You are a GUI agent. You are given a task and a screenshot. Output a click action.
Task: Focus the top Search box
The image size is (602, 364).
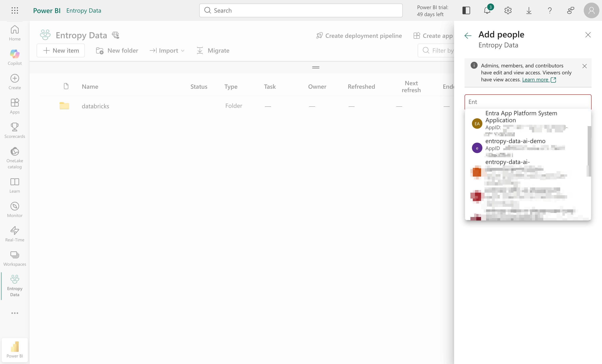click(301, 10)
